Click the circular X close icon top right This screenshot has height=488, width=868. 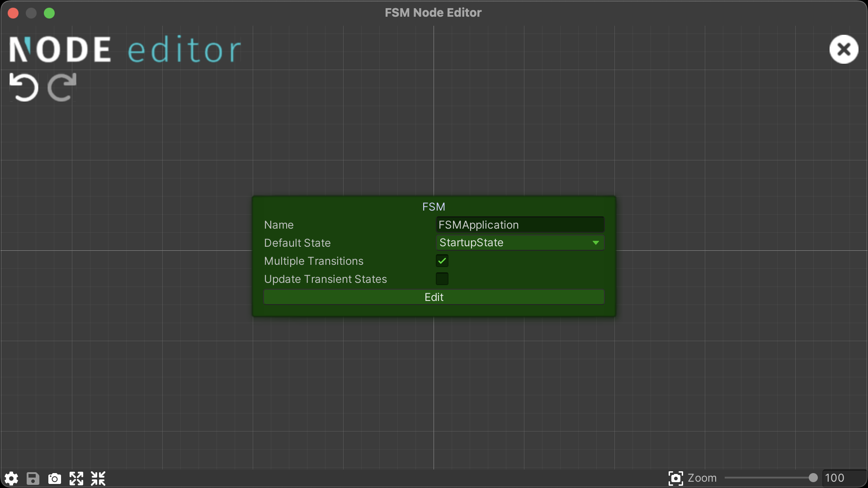844,49
